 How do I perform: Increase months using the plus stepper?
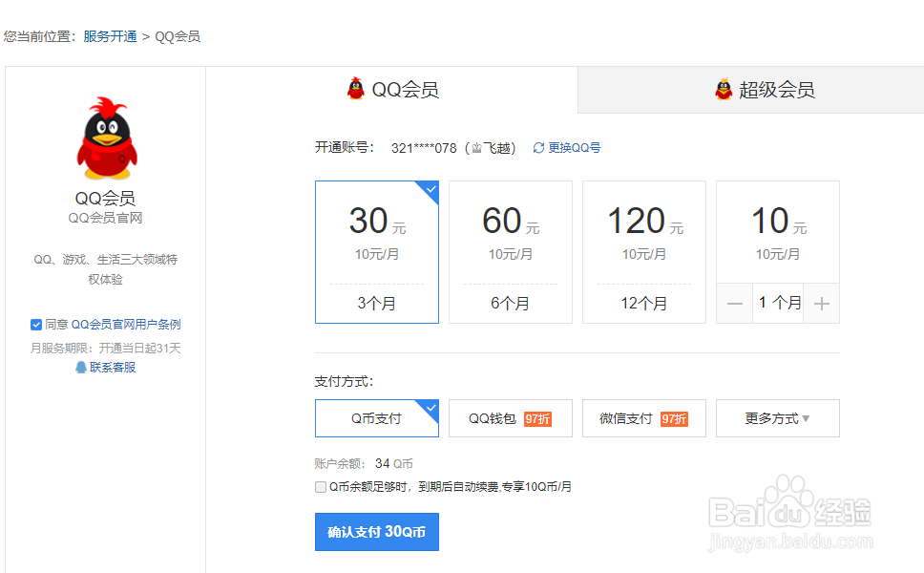click(x=821, y=303)
